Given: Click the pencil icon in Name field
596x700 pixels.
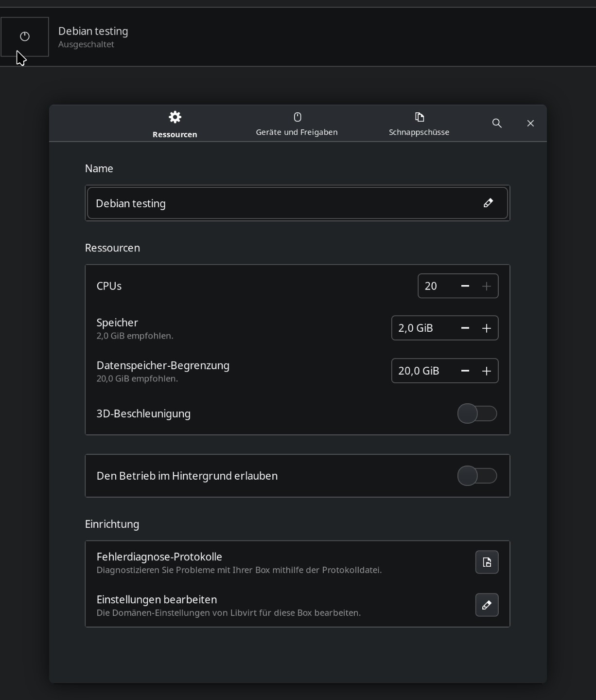Looking at the screenshot, I should point(488,203).
